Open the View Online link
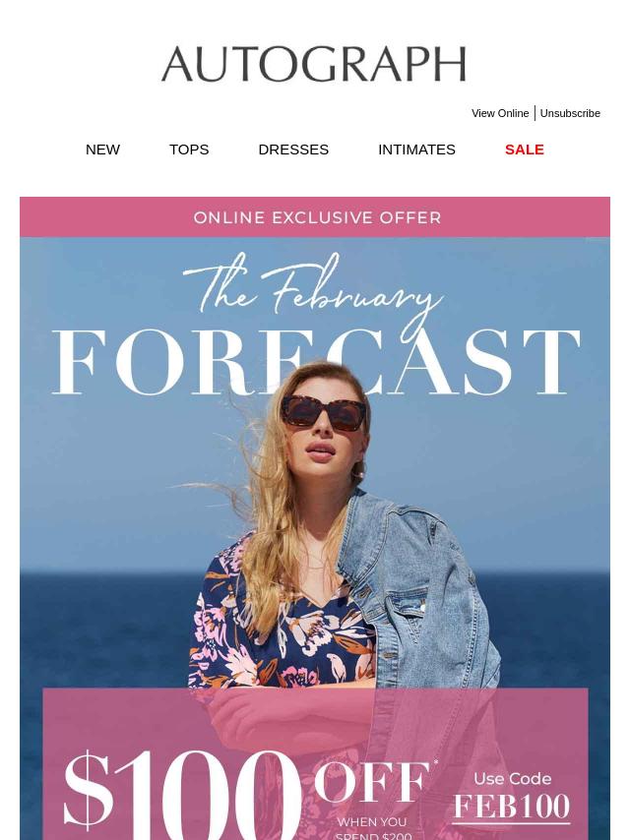This screenshot has height=840, width=630. tap(500, 113)
